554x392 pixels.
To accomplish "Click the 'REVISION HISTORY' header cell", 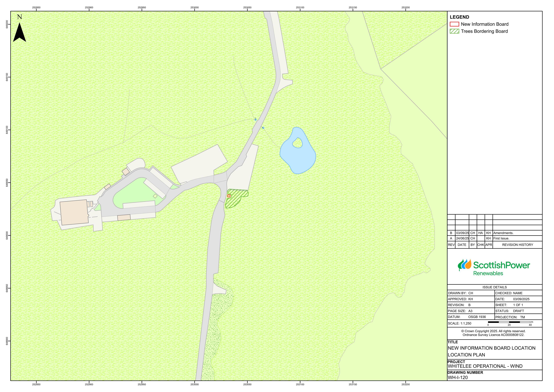I will (518, 245).
